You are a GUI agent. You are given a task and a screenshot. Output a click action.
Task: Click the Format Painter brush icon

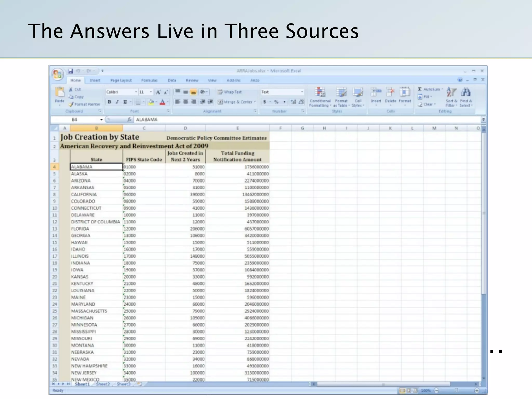(x=71, y=104)
